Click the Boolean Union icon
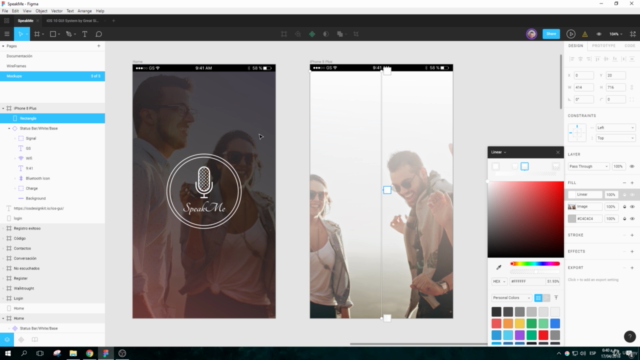 [340, 34]
